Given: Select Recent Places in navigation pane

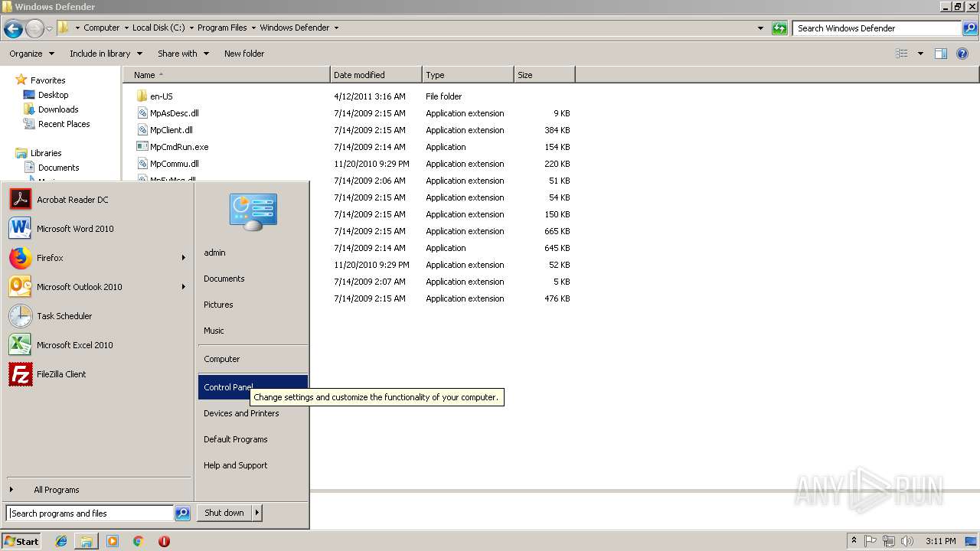Looking at the screenshot, I should pyautogui.click(x=64, y=124).
